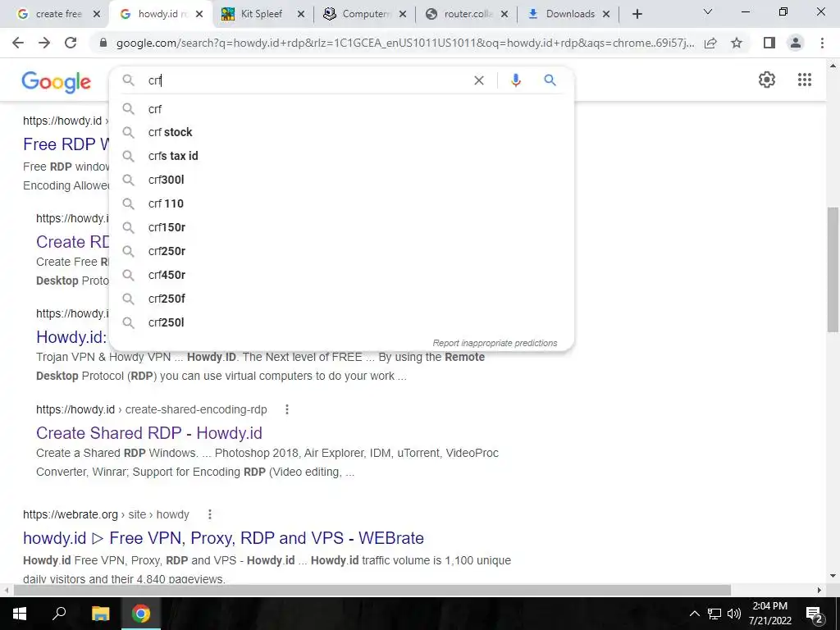Select the 'crf 110' suggestion
840x630 pixels.
click(342, 203)
